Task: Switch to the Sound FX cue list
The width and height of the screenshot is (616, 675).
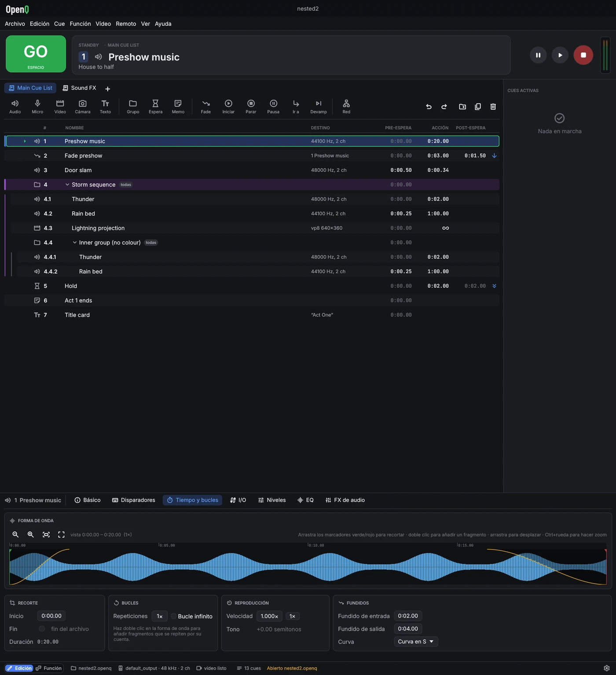Action: coord(79,88)
